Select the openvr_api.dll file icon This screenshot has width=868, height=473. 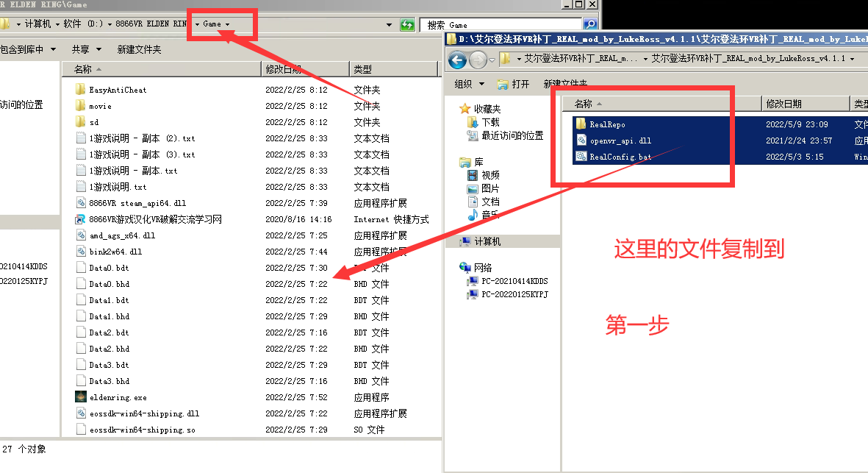click(581, 140)
